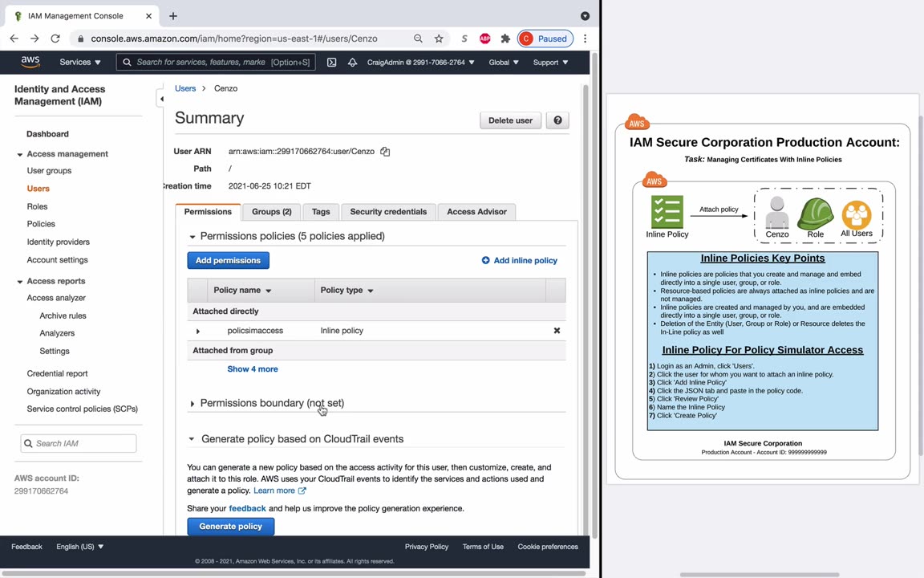Click the S extension icon in toolbar
This screenshot has width=924, height=578.
(x=464, y=39)
